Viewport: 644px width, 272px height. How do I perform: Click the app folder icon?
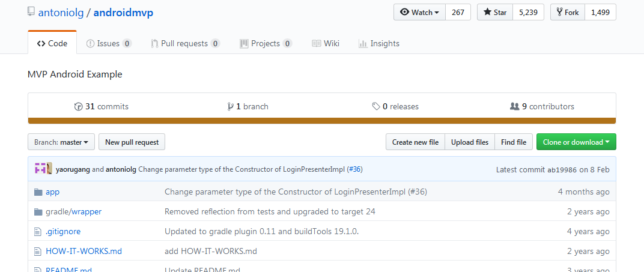38,192
